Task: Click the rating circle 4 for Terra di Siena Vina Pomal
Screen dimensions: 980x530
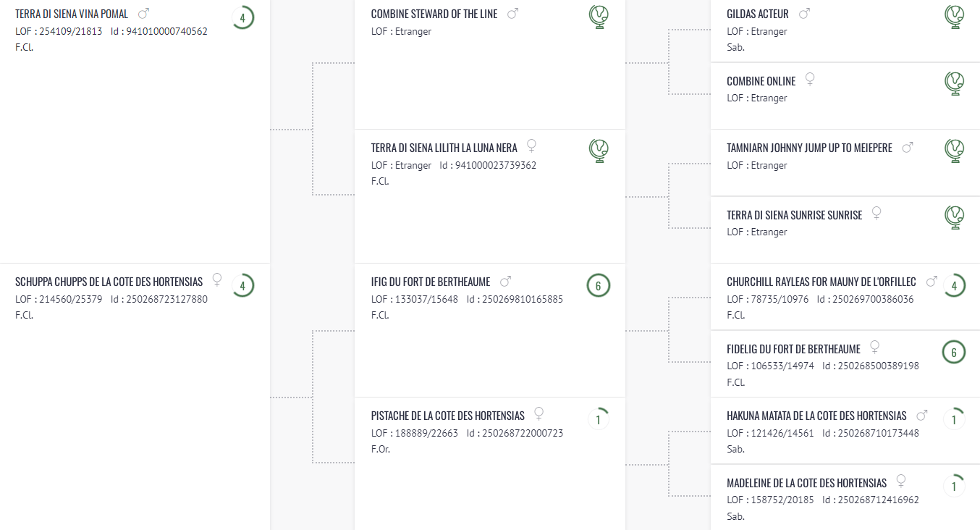Action: click(x=242, y=17)
